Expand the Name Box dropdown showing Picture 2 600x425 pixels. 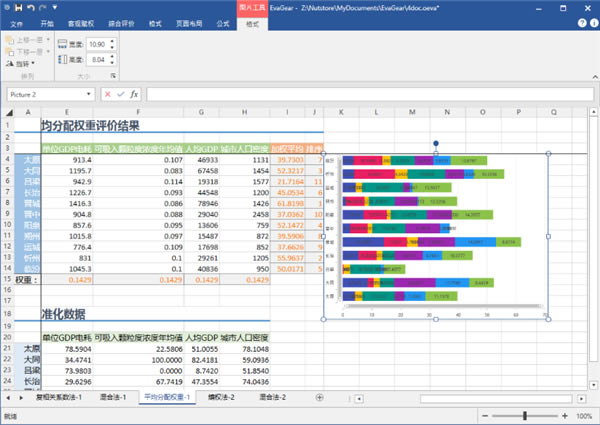[x=90, y=94]
